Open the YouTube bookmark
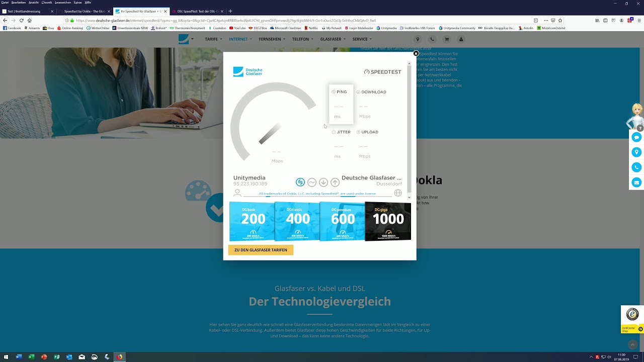The height and width of the screenshot is (362, 644). coord(237,28)
